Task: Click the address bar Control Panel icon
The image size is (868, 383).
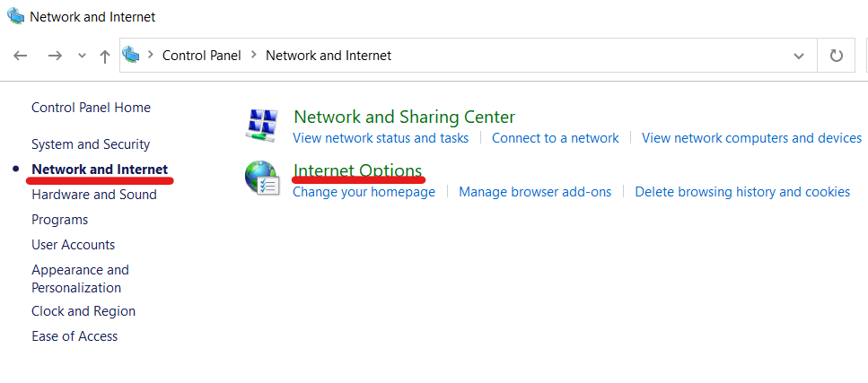Action: click(x=132, y=56)
